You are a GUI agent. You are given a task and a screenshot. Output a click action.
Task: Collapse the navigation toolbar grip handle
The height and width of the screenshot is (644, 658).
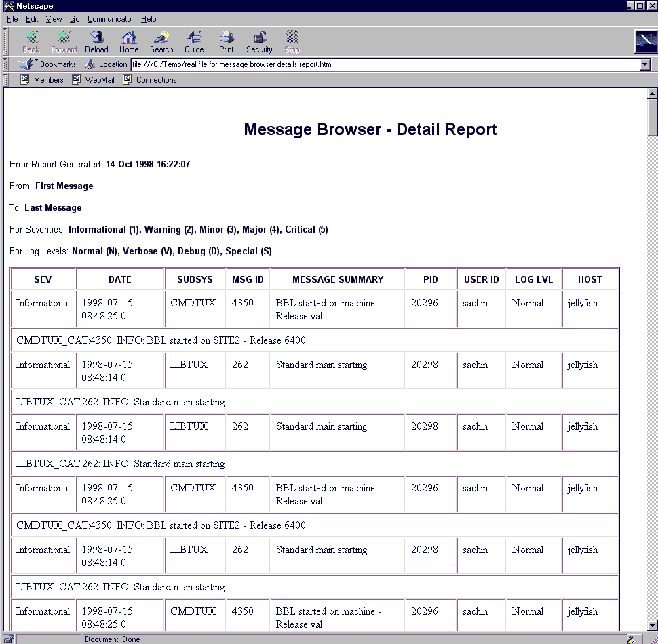point(5,41)
